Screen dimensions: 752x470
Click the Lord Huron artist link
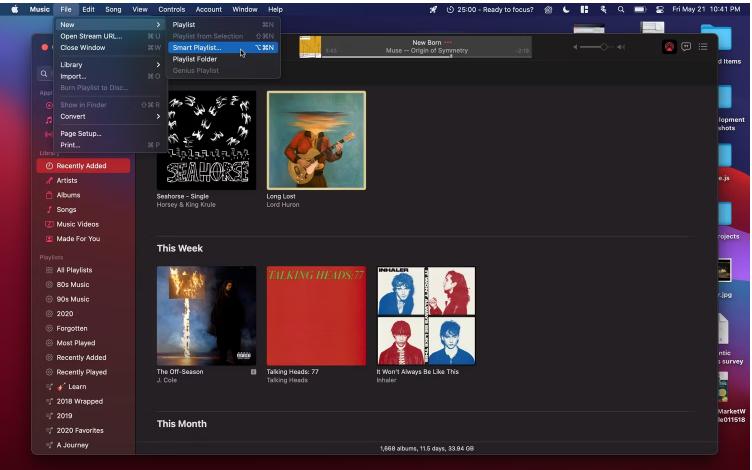coord(283,205)
